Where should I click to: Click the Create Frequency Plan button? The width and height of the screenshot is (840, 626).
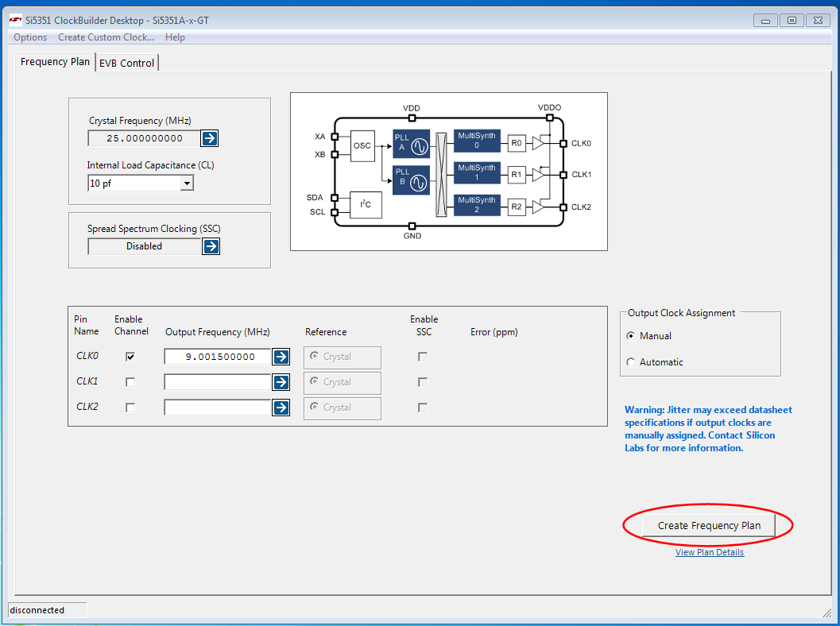click(x=709, y=525)
